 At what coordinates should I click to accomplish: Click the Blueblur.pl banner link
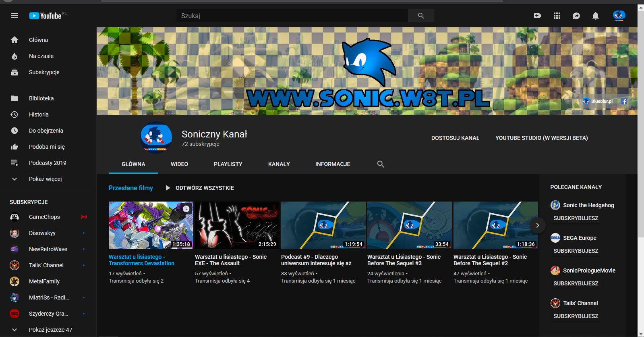[x=598, y=101]
